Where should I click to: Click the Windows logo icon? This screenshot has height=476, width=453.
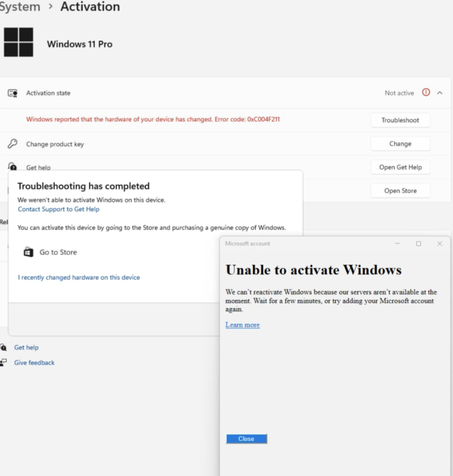click(x=18, y=42)
